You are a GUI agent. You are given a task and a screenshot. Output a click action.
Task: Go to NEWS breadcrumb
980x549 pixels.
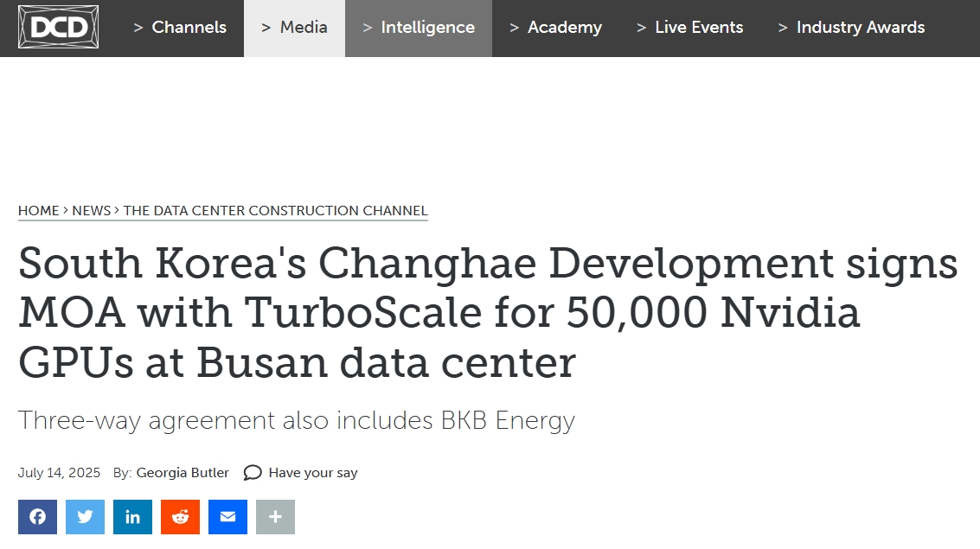[x=91, y=211]
